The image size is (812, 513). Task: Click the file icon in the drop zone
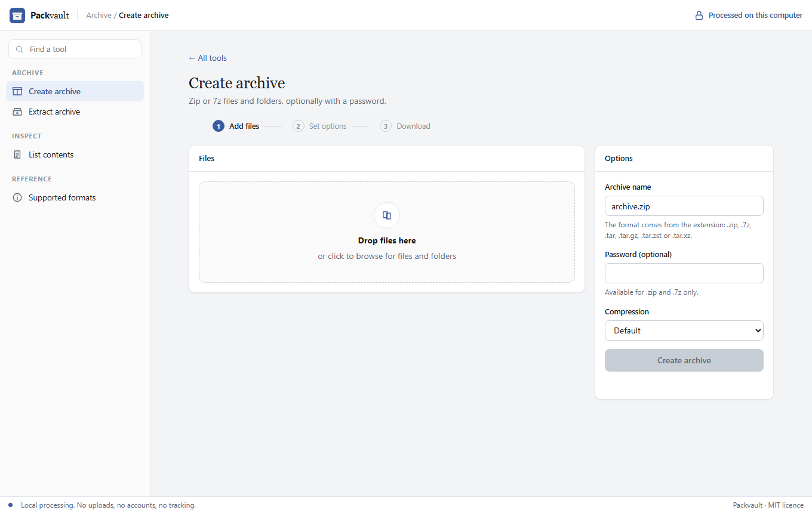387,215
